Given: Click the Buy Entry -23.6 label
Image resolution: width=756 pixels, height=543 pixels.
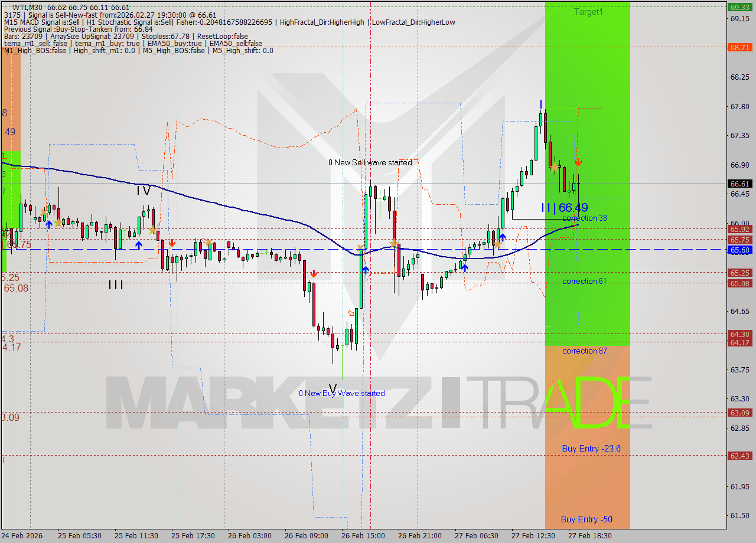Looking at the screenshot, I should [591, 449].
